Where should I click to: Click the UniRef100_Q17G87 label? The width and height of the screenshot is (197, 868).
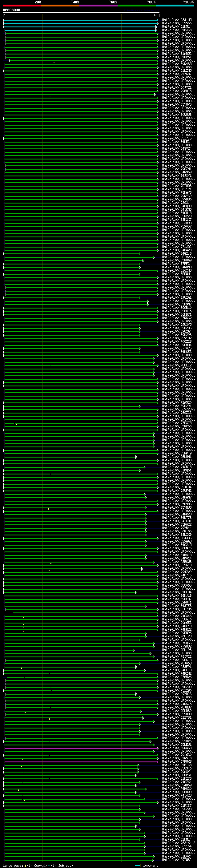(x=177, y=74)
